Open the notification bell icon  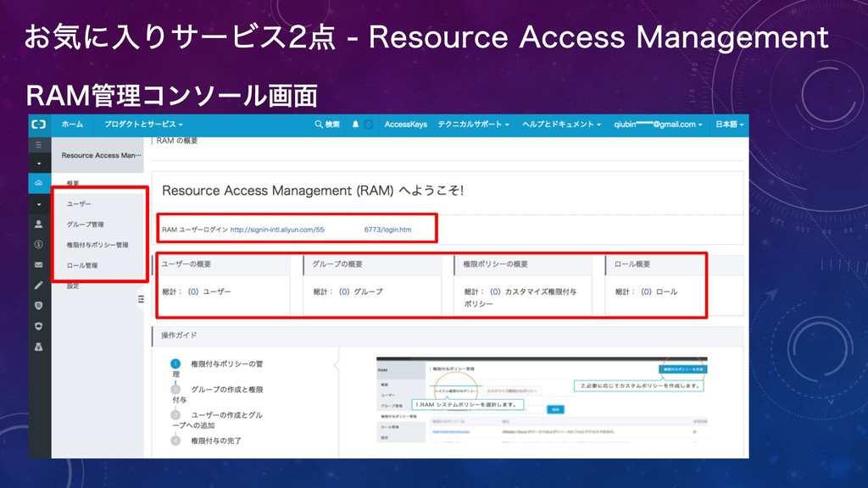(355, 125)
